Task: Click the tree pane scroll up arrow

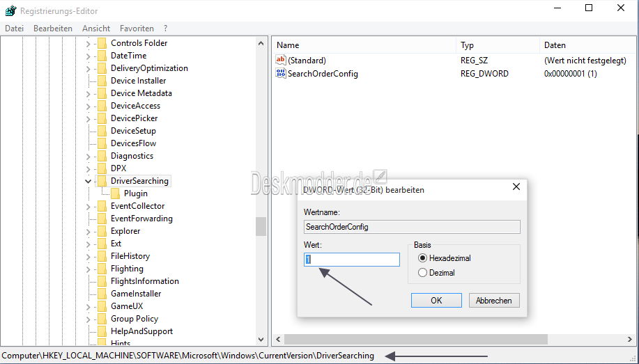Action: coord(261,43)
